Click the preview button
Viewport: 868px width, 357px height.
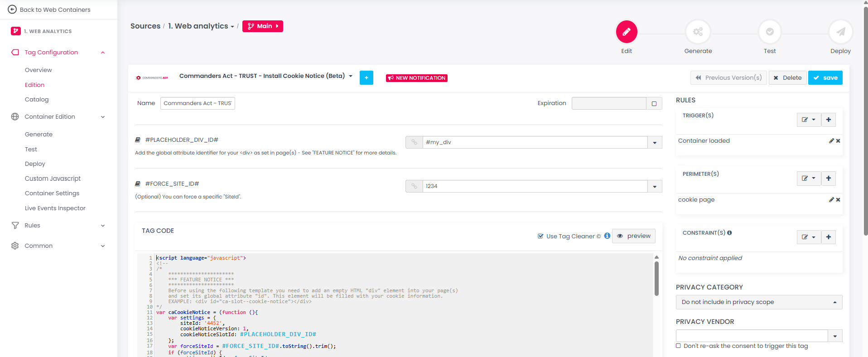coord(633,236)
